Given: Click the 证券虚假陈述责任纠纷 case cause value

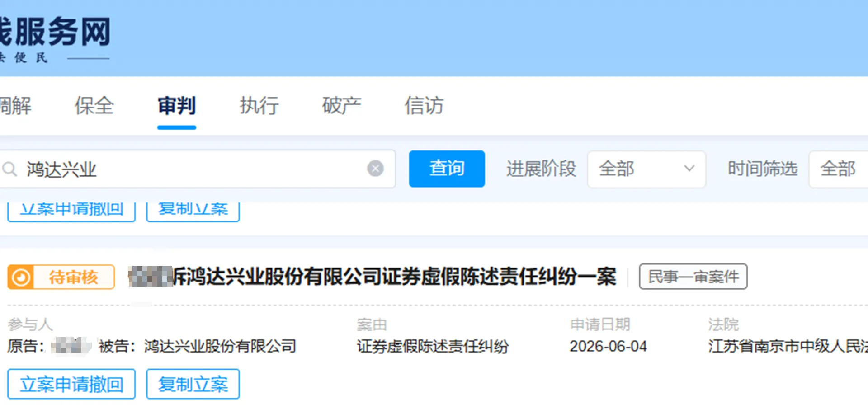Looking at the screenshot, I should (x=433, y=346).
